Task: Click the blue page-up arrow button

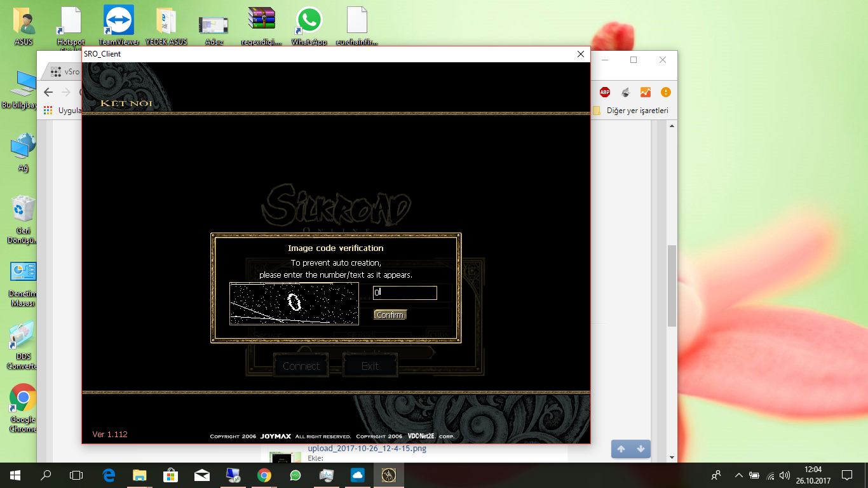Action: tap(621, 449)
